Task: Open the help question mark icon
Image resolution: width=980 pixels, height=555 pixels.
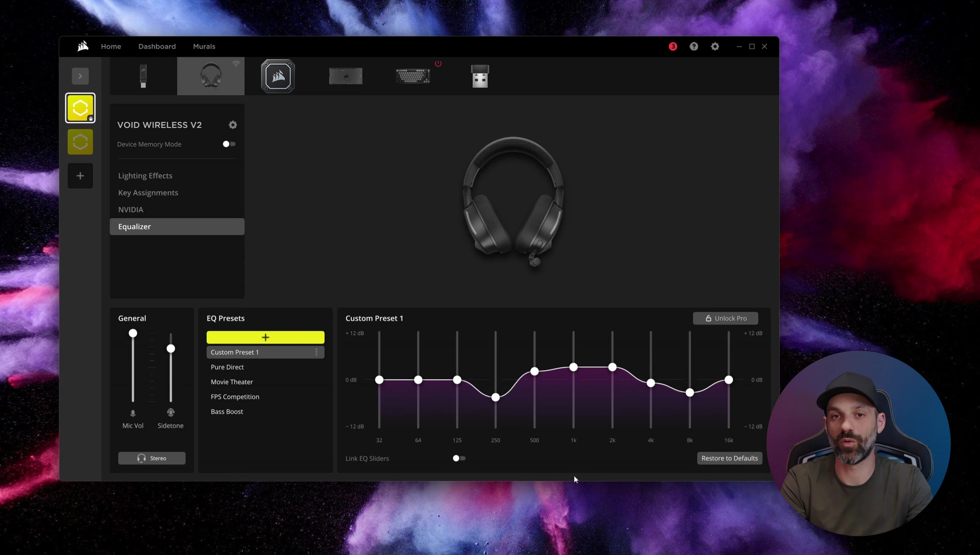Action: (x=694, y=46)
